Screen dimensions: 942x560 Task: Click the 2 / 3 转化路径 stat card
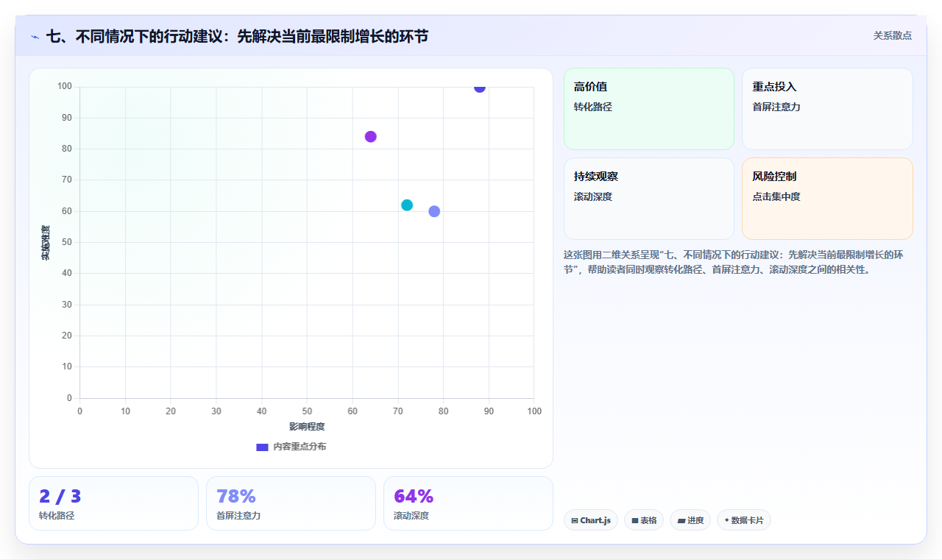click(113, 503)
